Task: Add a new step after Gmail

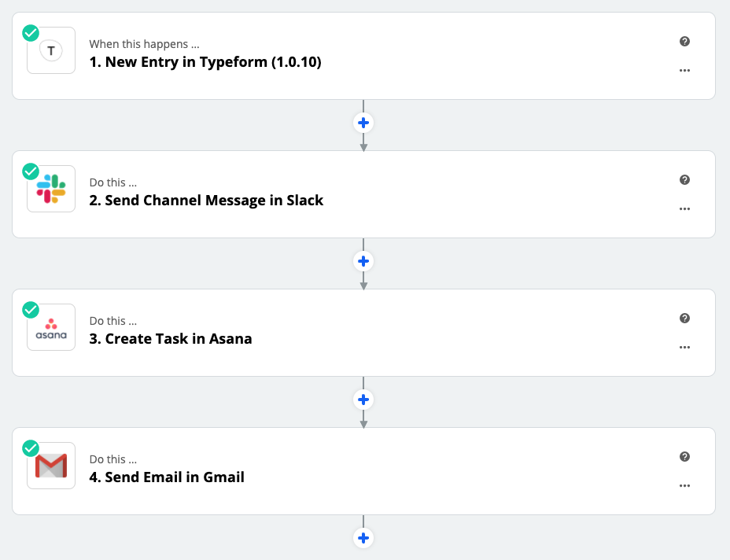Action: 363,538
